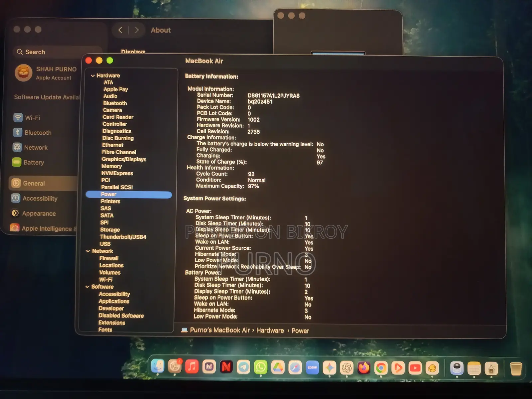Select Graphics/Displays in the Hardware list
This screenshot has width=532, height=399.
124,159
